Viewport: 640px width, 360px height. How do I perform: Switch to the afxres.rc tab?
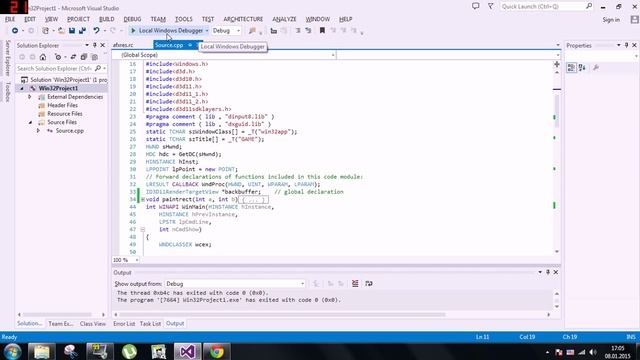tap(123, 45)
